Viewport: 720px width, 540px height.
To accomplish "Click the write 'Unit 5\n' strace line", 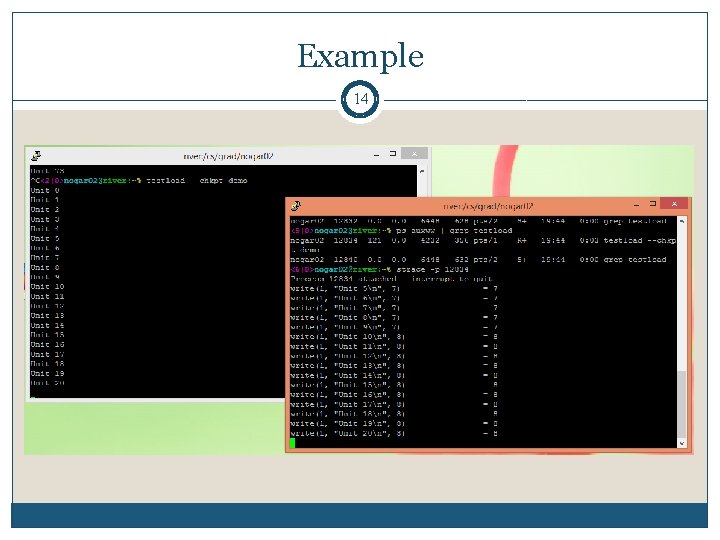I will click(x=394, y=288).
